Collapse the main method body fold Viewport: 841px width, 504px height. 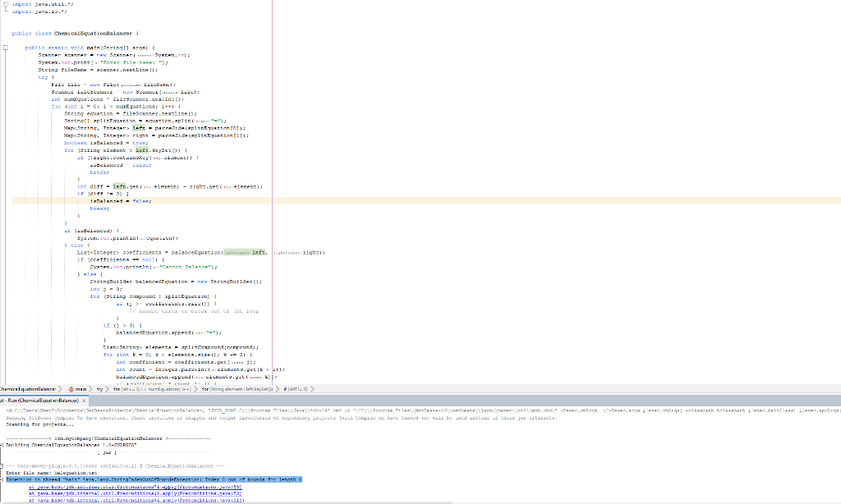(5, 48)
